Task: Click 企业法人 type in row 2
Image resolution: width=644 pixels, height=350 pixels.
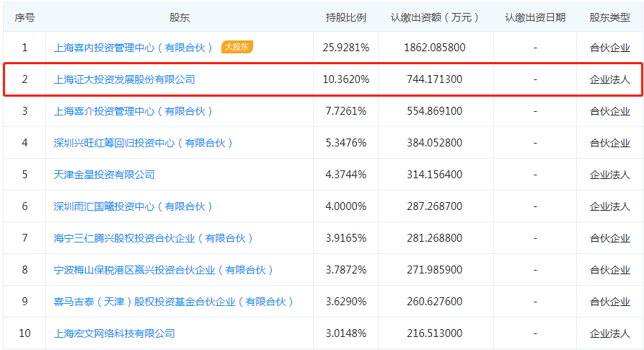Action: coord(609,79)
